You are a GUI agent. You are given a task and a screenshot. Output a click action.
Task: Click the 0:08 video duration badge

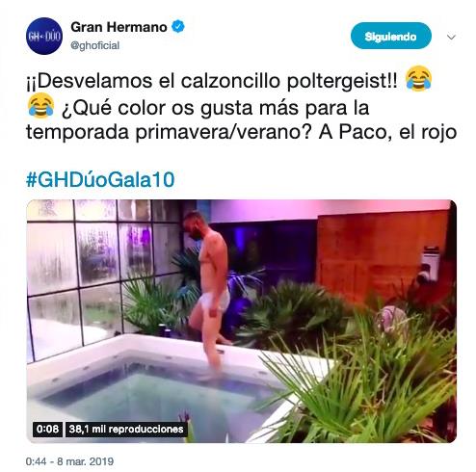pyautogui.click(x=47, y=430)
